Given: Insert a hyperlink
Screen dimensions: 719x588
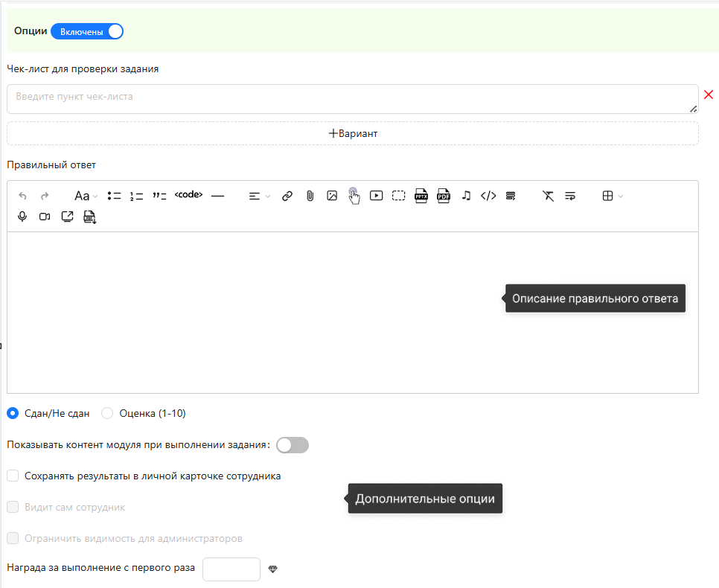Looking at the screenshot, I should coord(287,196).
